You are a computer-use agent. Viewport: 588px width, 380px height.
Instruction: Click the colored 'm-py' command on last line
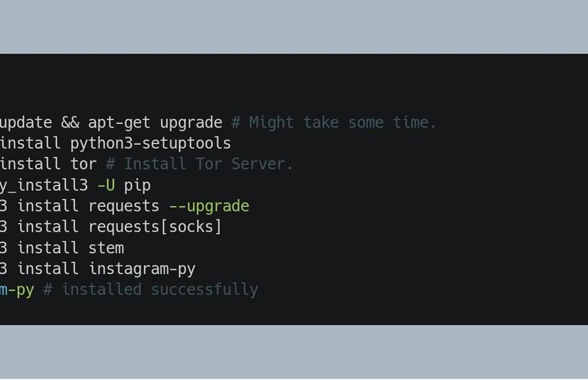tap(17, 291)
